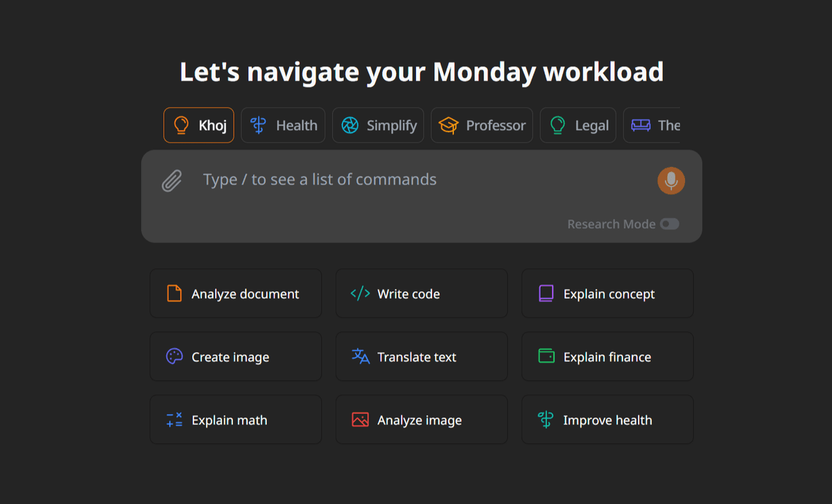832x504 pixels.
Task: Open the Analyze document suggestion
Action: pos(236,294)
